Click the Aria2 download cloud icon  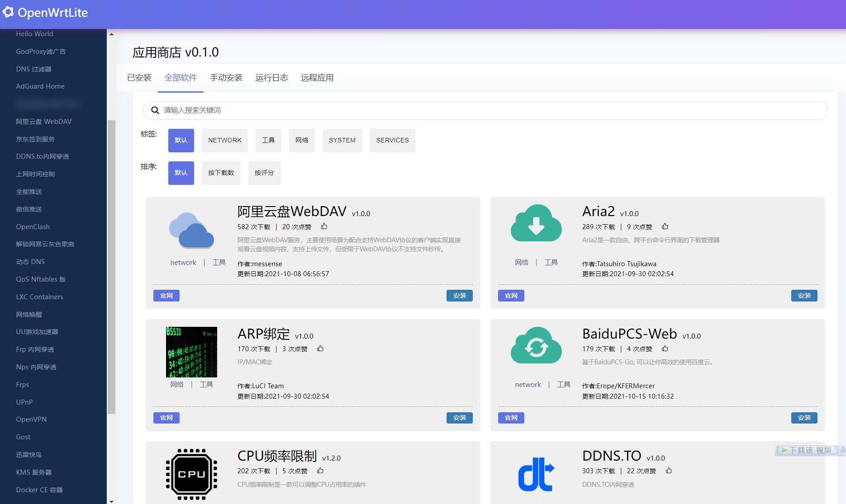point(536,223)
